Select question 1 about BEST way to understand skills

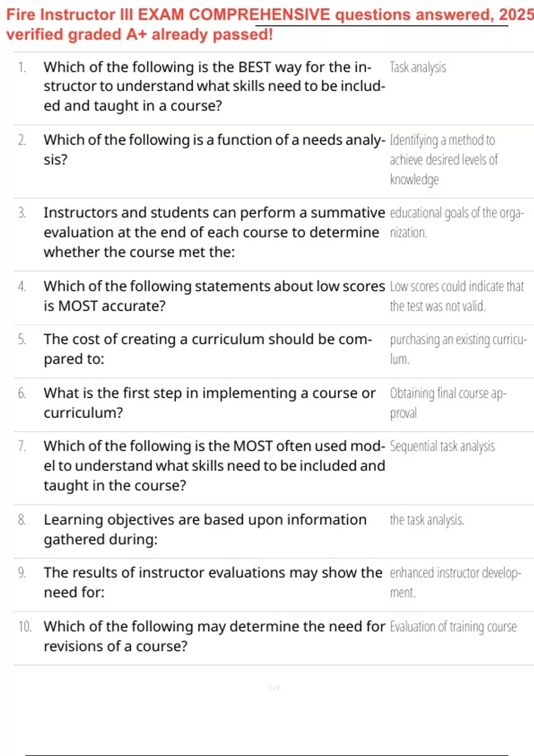click(214, 86)
